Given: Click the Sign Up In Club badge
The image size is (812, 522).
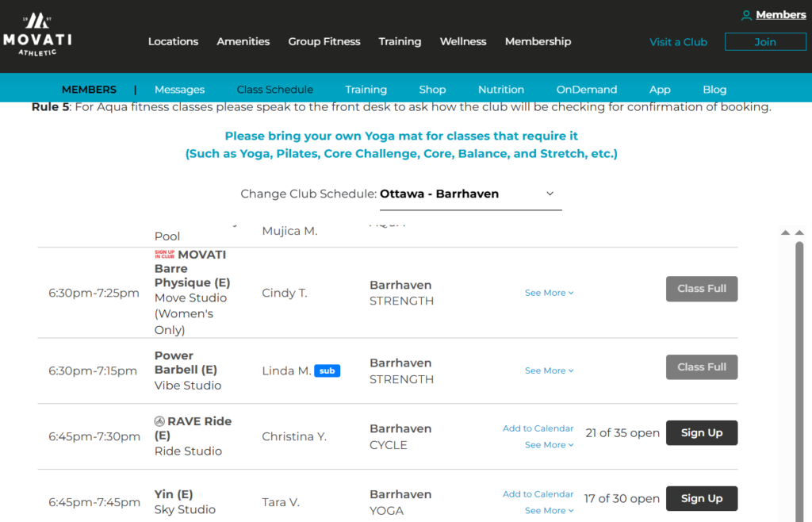Looking at the screenshot, I should pyautogui.click(x=165, y=255).
